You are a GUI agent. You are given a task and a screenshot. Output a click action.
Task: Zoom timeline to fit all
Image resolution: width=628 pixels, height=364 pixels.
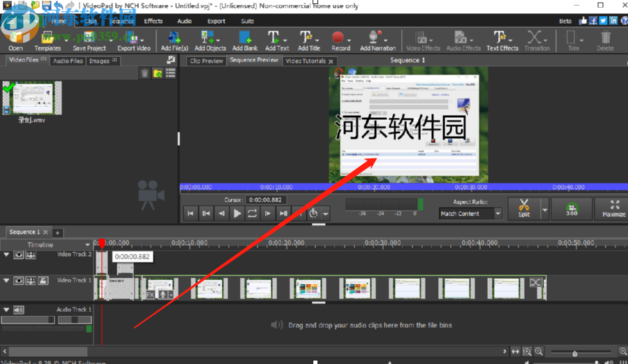515,351
